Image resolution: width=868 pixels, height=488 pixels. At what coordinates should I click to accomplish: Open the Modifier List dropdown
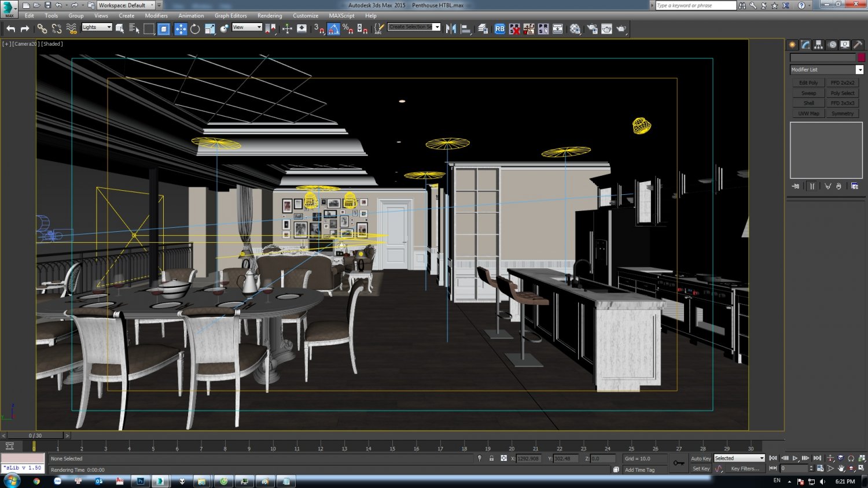[860, 69]
